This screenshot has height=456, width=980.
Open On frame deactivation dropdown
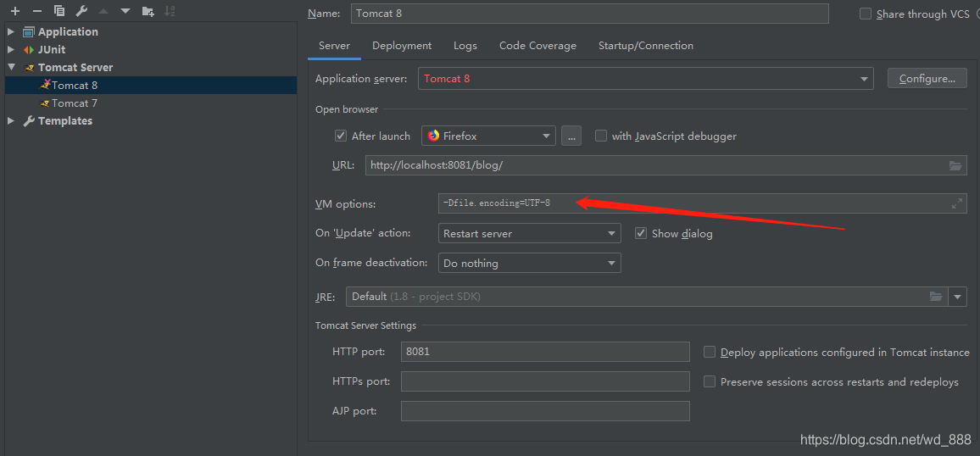pos(529,263)
